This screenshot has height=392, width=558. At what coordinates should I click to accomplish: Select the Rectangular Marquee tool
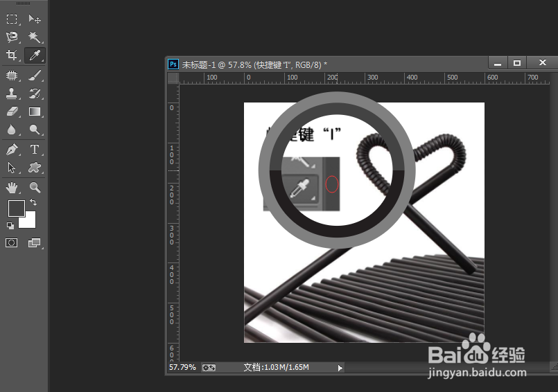pos(12,19)
